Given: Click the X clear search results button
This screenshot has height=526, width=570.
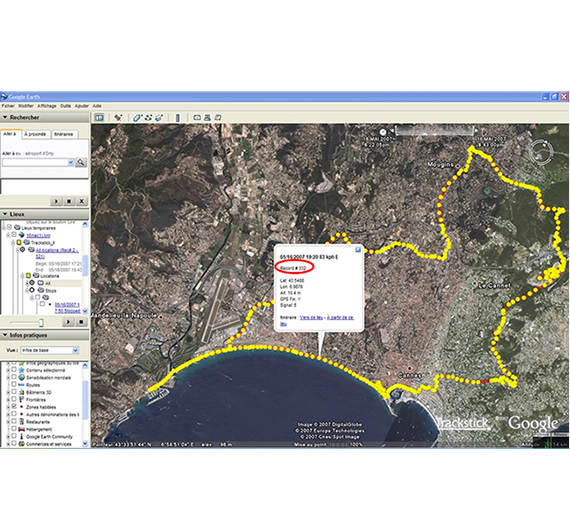Looking at the screenshot, I should (x=82, y=201).
